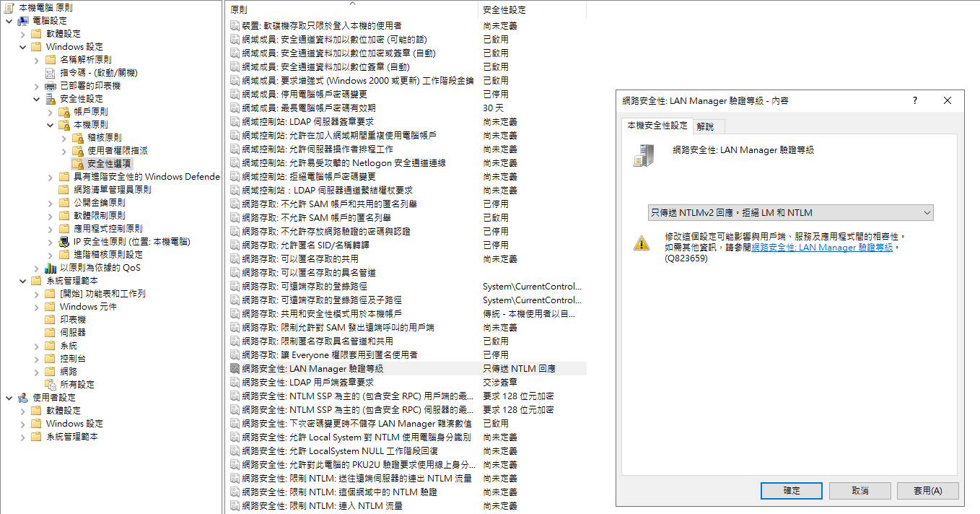Click the 指令碼 - (啟動/關機) script icon
Viewport: 980px width, 514px height.
51,73
